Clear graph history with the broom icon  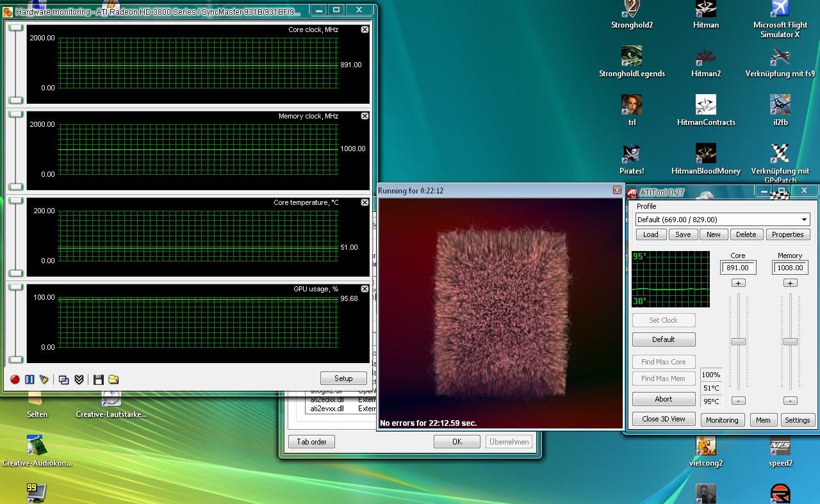(44, 379)
